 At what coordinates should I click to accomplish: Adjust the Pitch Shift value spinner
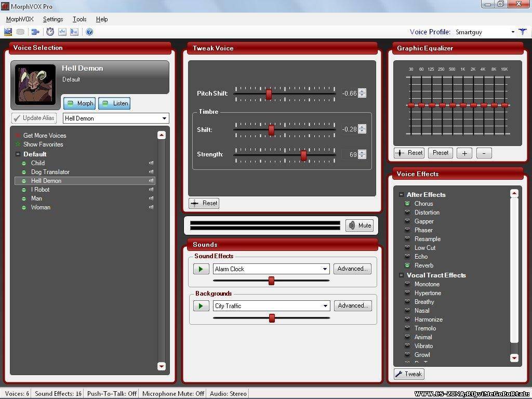click(362, 93)
